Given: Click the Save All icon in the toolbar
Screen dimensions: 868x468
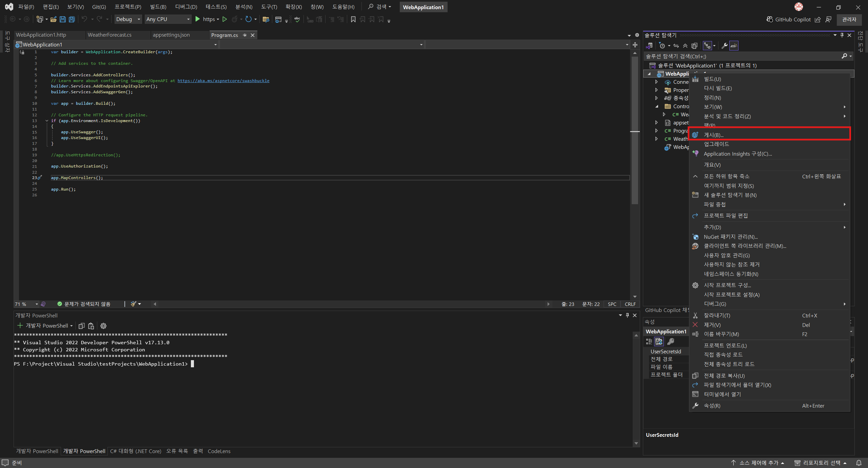Looking at the screenshot, I should point(72,19).
